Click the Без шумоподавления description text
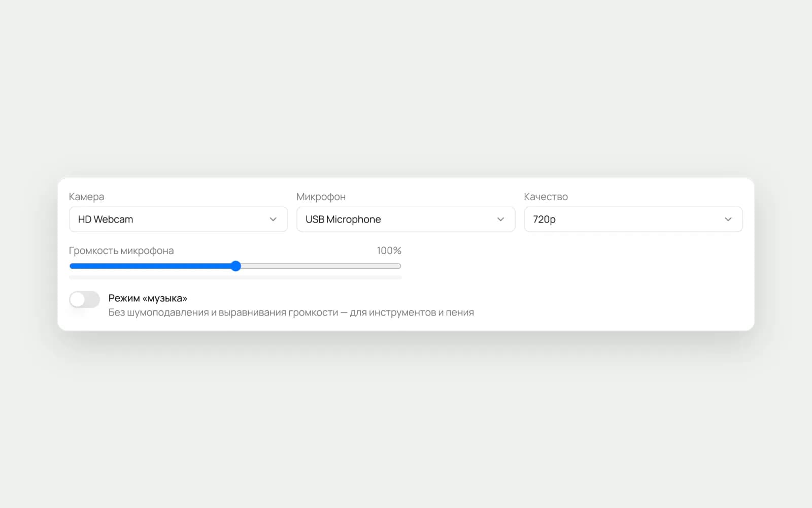The height and width of the screenshot is (508, 812). pos(291,312)
